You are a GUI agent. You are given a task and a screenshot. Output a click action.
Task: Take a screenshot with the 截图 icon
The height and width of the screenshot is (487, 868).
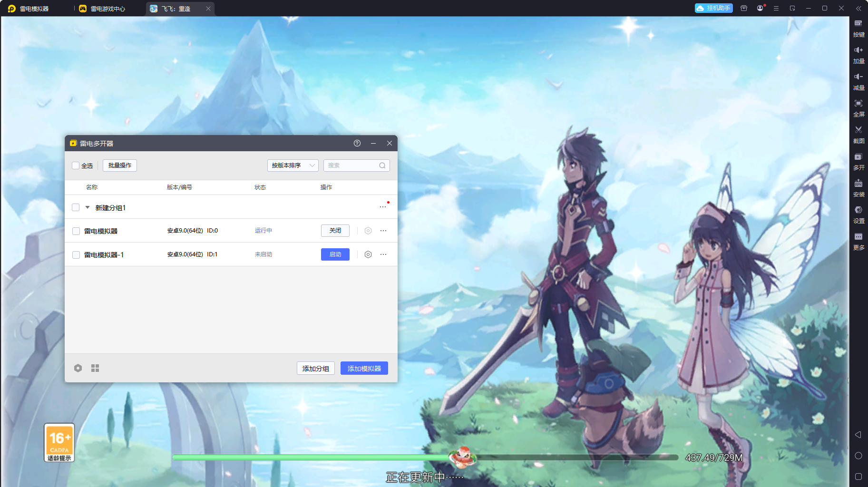[858, 135]
